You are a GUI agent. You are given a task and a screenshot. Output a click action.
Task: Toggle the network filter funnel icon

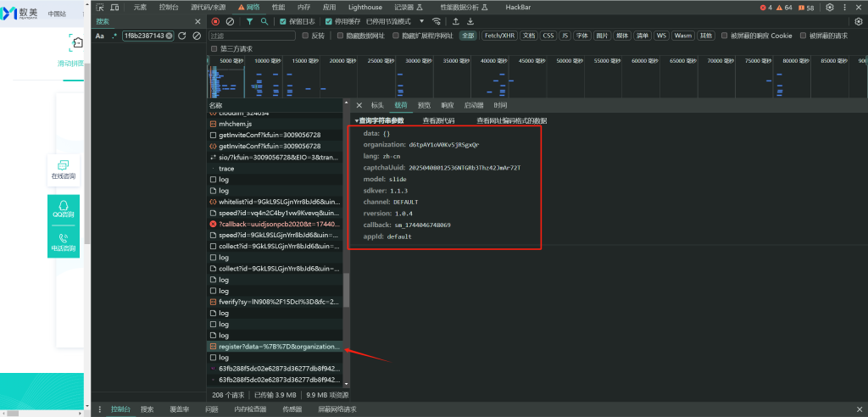click(250, 21)
